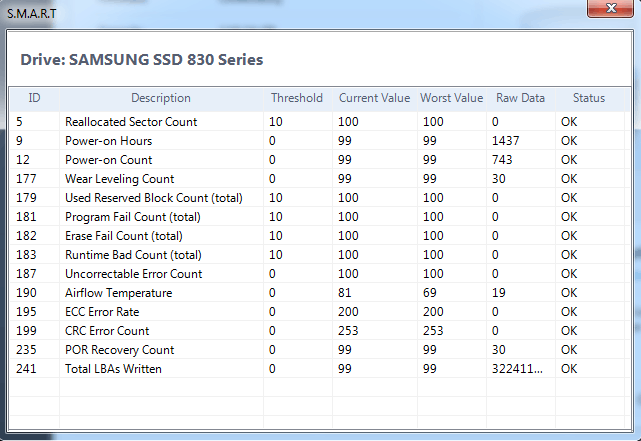The image size is (641, 441).
Task: Select the Wear Leveling Count description
Action: pos(119,179)
